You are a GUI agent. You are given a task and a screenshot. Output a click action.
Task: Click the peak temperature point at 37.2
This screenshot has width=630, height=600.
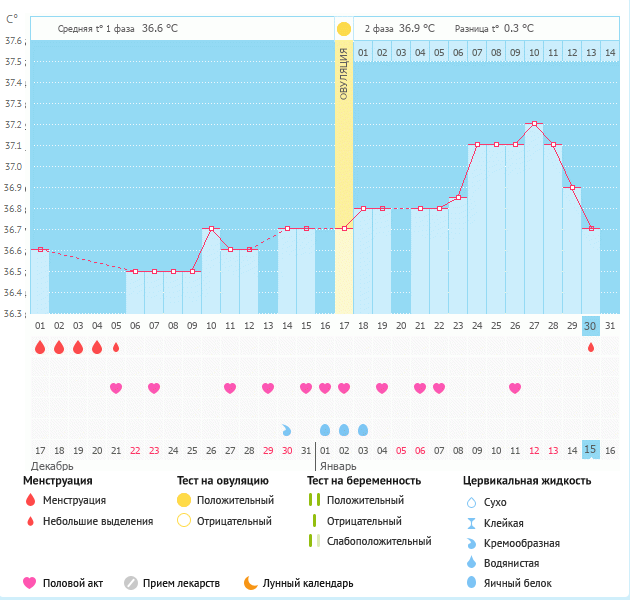[535, 124]
